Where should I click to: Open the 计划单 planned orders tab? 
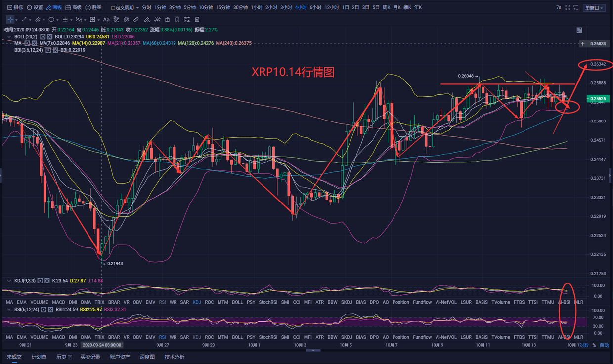coord(39,357)
